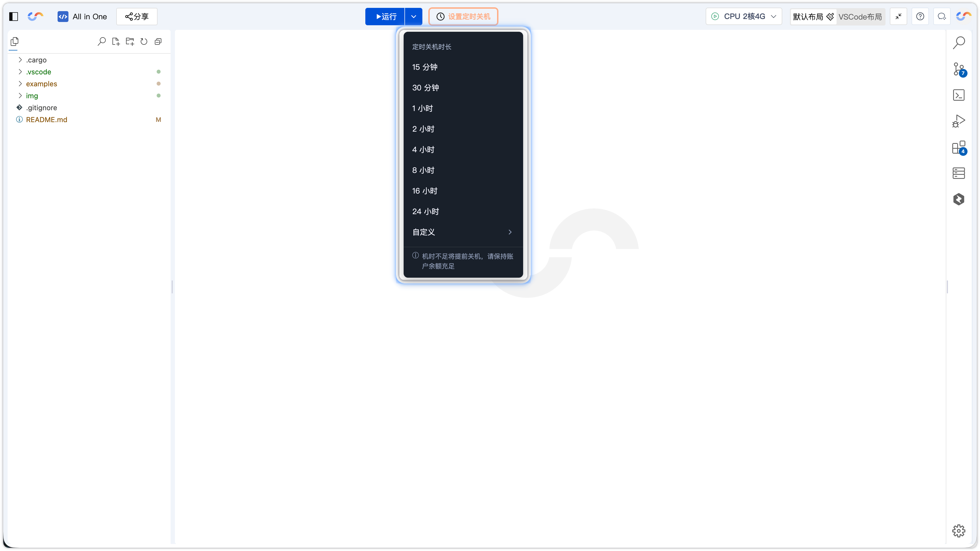Select 4 小时 shutdown duration
980x551 pixels.
[x=463, y=150]
